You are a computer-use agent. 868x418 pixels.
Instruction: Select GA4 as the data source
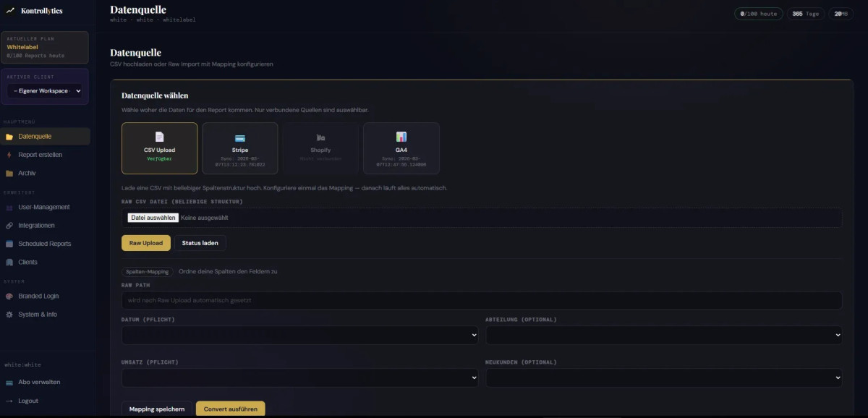(401, 147)
